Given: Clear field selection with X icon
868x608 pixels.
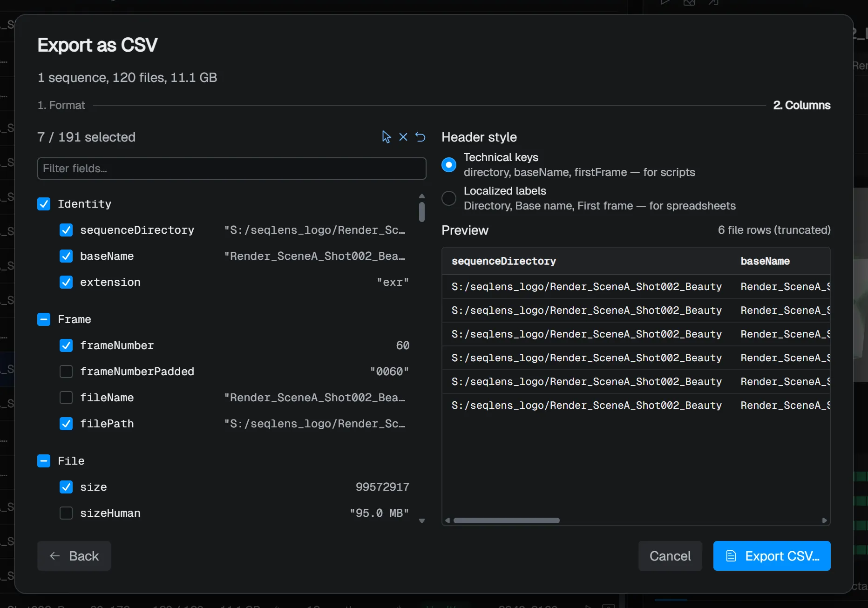Looking at the screenshot, I should pos(403,137).
